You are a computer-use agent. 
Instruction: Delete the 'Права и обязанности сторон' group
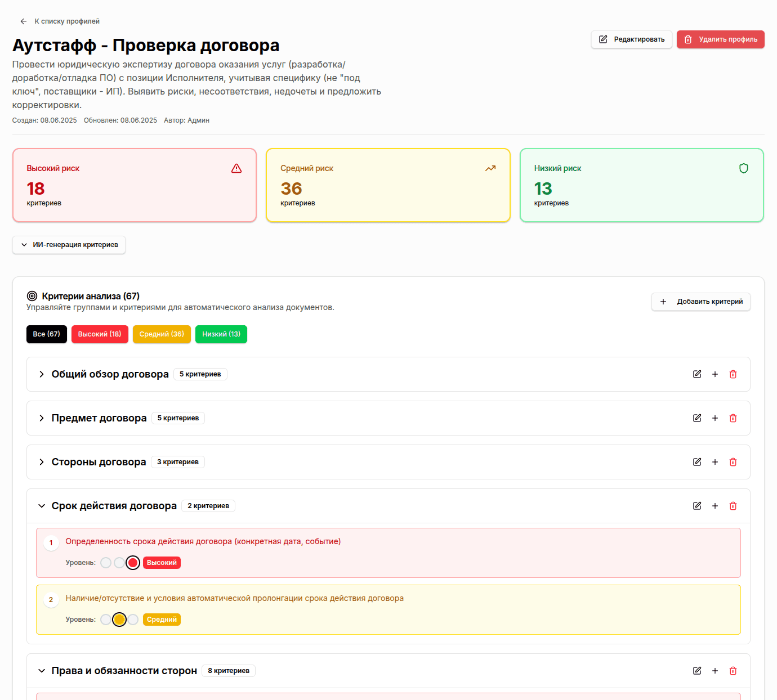(733, 671)
